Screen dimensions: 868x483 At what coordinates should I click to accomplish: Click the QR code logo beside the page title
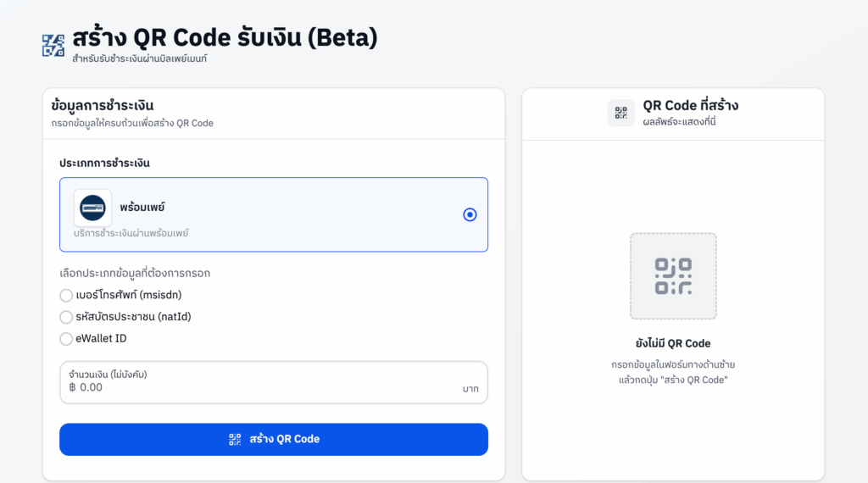pos(53,46)
